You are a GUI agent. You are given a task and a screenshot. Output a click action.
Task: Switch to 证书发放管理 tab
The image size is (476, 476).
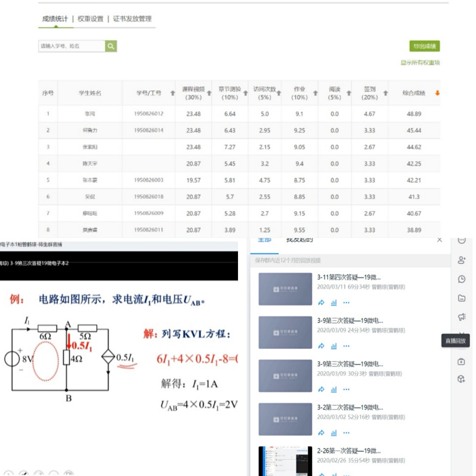coord(132,19)
